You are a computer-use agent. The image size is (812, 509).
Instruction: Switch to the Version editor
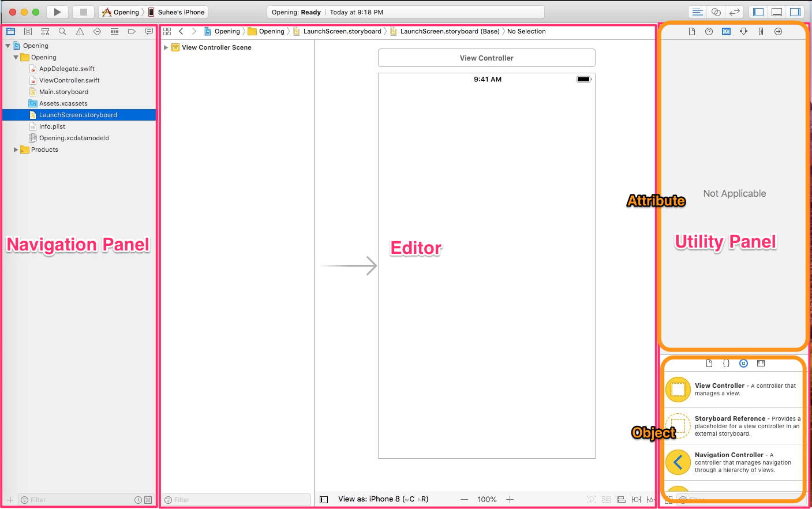point(734,12)
